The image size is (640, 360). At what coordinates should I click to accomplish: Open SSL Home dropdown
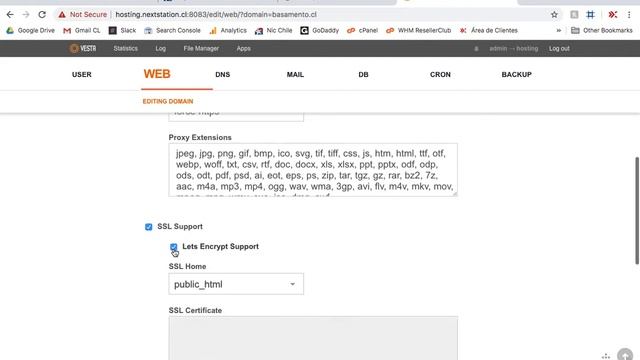point(236,284)
